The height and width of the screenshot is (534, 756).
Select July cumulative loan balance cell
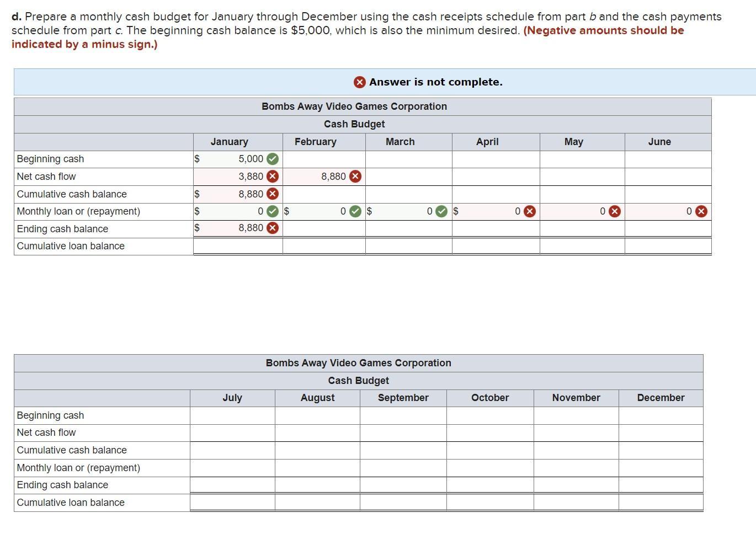(232, 503)
